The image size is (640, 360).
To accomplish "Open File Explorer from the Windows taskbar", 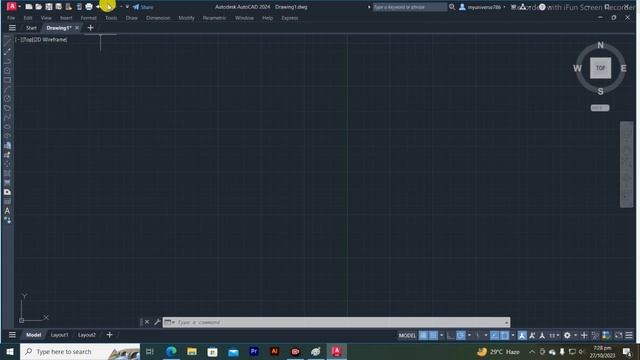I will 192,351.
